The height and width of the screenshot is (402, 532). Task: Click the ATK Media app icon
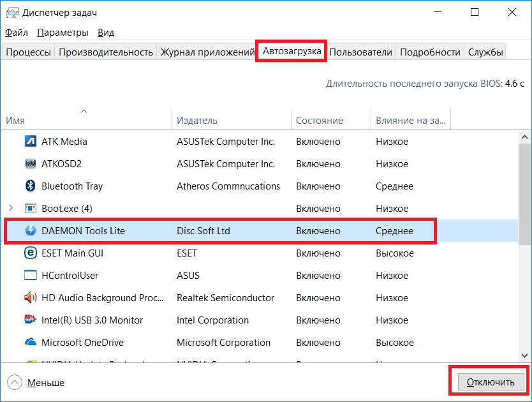click(x=31, y=141)
